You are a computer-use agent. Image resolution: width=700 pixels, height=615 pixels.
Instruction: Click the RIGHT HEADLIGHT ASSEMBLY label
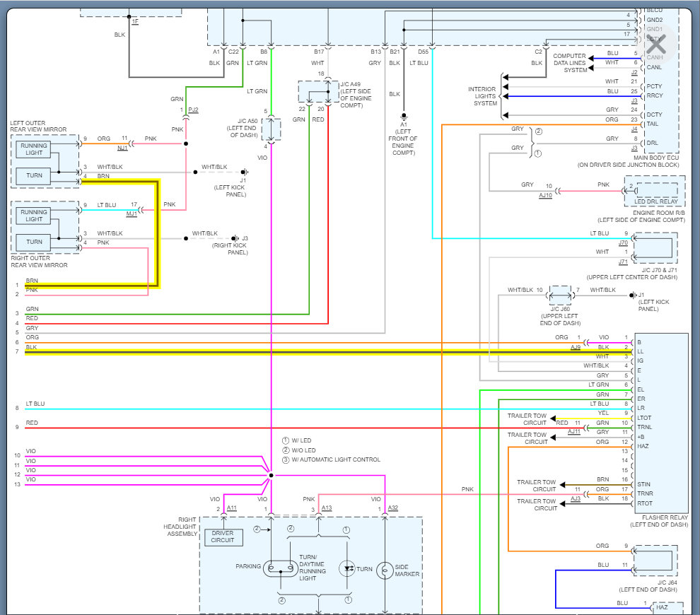pos(180,527)
